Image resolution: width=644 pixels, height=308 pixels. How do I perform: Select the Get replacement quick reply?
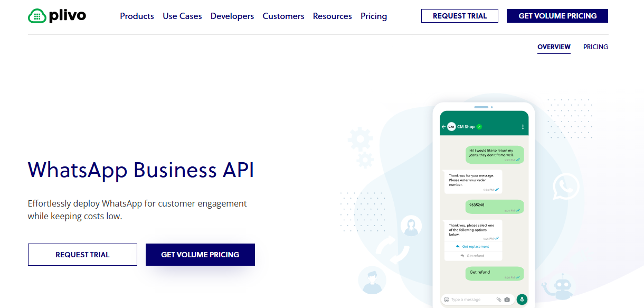[472, 246]
